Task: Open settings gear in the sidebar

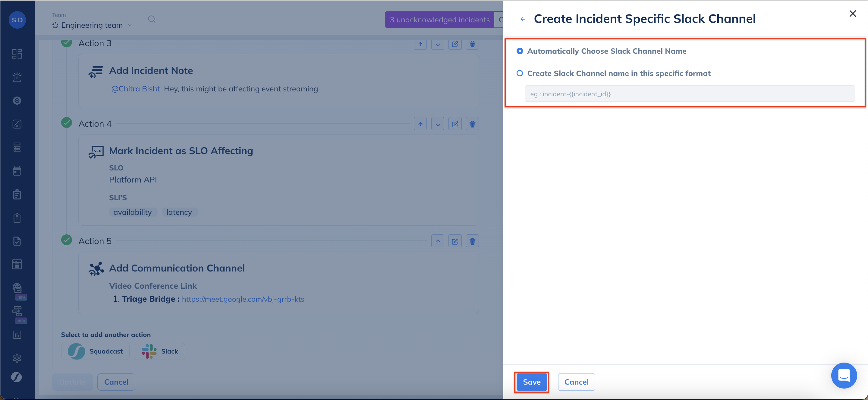Action: [x=17, y=358]
